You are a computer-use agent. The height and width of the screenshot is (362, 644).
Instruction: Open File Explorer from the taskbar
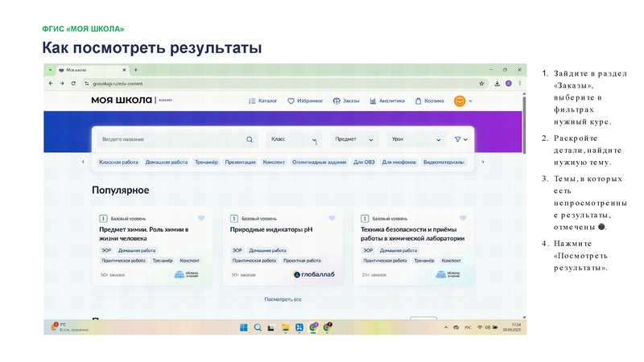[x=286, y=327]
